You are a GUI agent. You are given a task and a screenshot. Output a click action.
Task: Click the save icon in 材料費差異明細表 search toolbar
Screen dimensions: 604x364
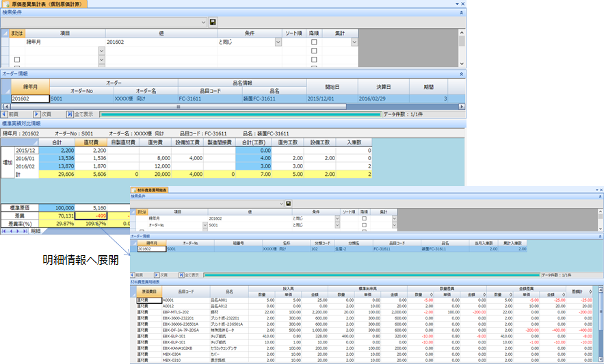(x=288, y=203)
